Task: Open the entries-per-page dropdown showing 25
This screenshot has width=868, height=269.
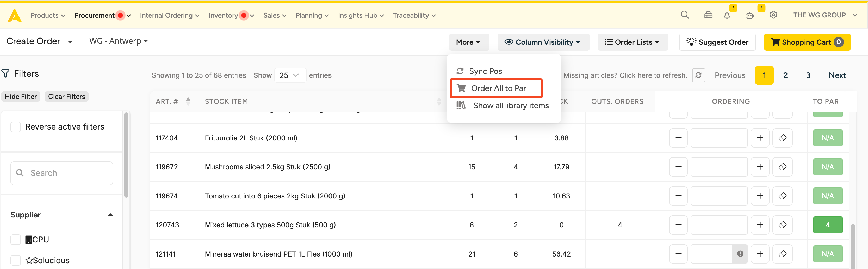Action: click(290, 75)
